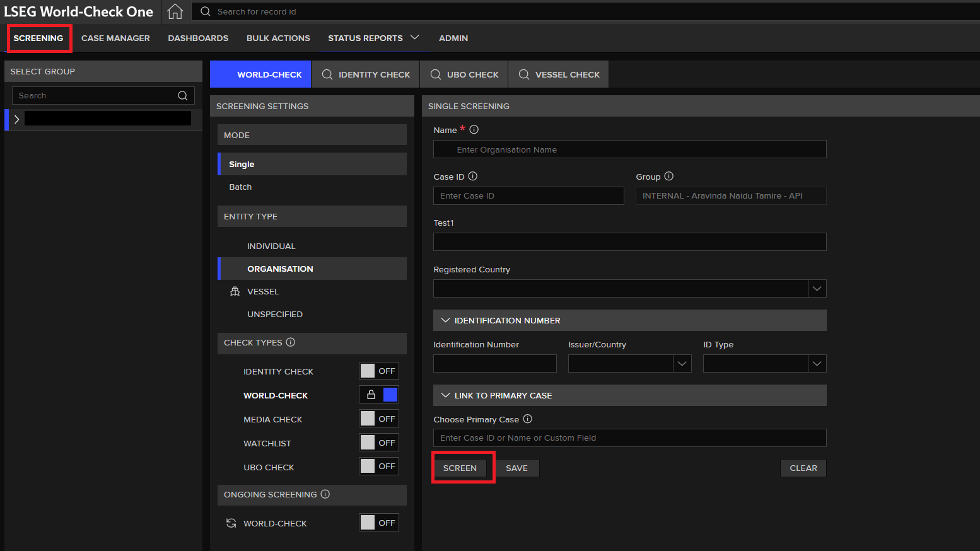Switch to the World-Check tab
This screenshot has height=551, width=980.
tap(260, 74)
